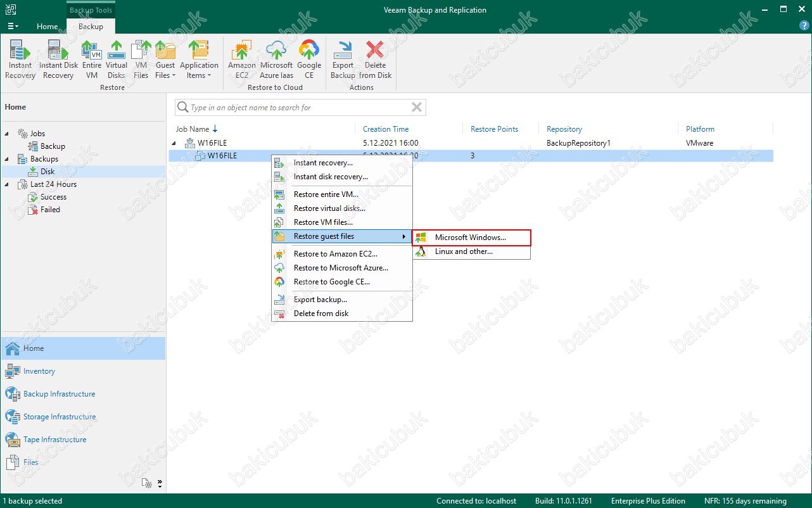Choose Restore to Microsoft Azure... entry
The image size is (812, 508).
click(342, 268)
